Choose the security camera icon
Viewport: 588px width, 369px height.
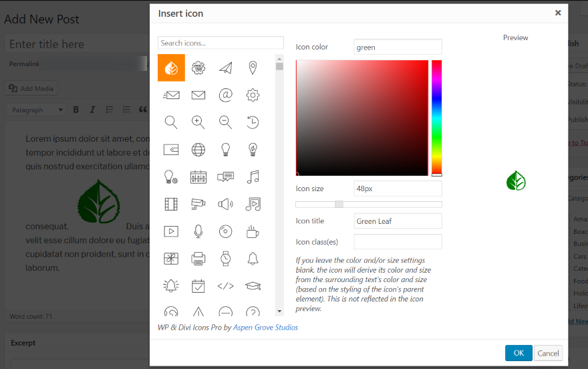[198, 204]
